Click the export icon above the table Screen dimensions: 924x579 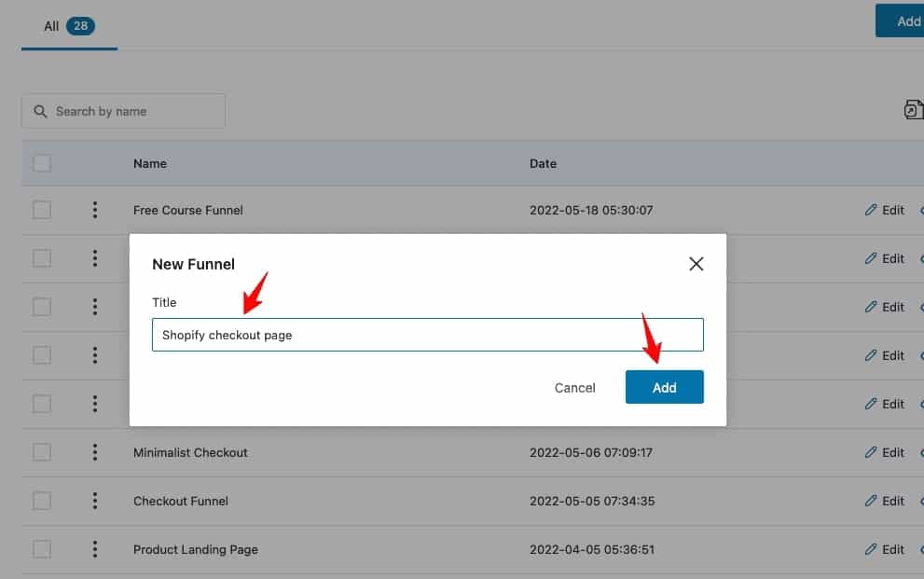point(914,110)
